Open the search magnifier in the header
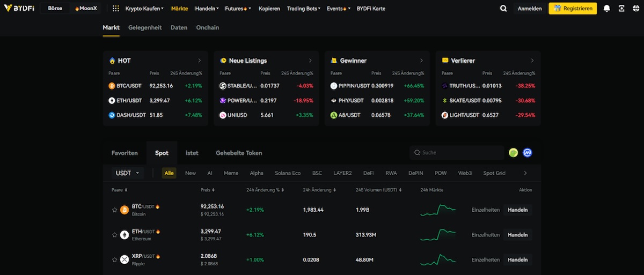 coord(503,9)
